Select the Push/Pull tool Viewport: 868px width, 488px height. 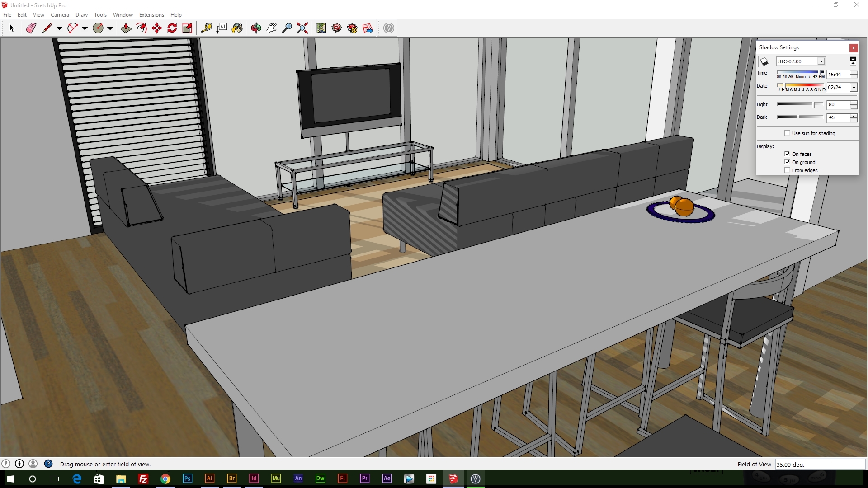[x=126, y=28]
